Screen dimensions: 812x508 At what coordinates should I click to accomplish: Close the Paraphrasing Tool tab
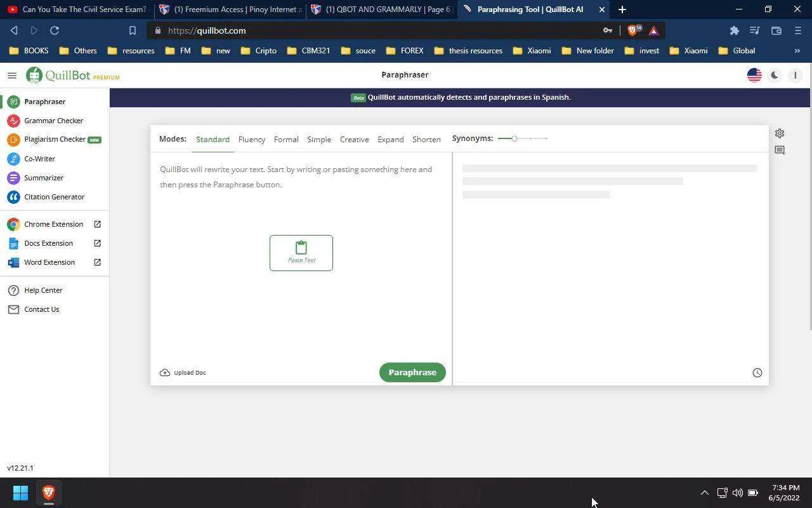pyautogui.click(x=602, y=10)
